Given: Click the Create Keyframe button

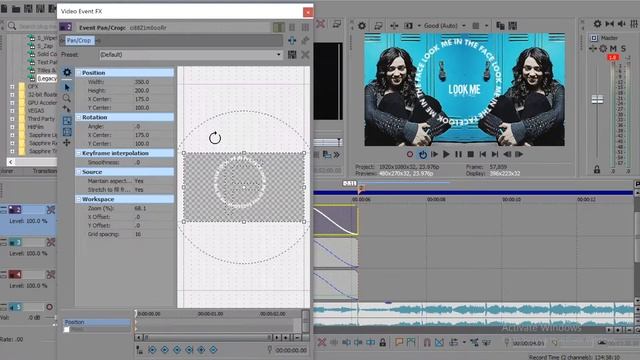Looking at the screenshot, I should 201,350.
